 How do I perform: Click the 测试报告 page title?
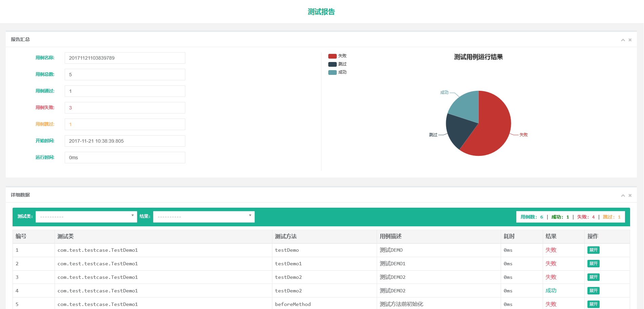(x=321, y=12)
